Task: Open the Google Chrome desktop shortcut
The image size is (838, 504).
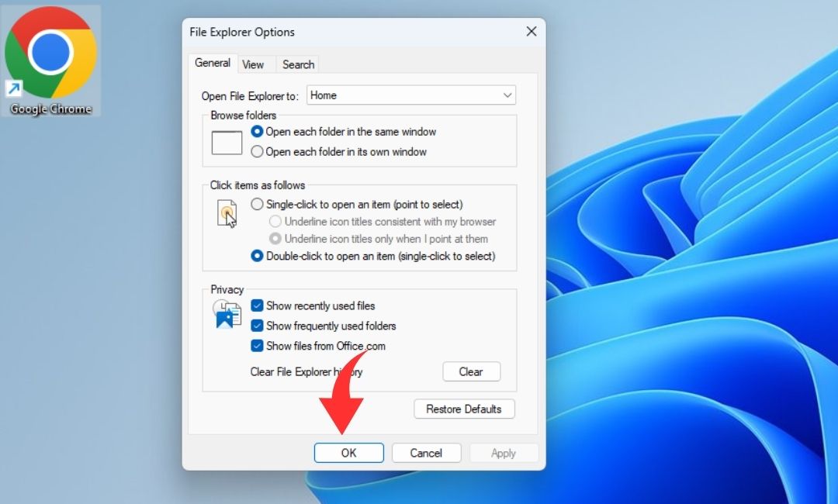Action: pos(50,60)
